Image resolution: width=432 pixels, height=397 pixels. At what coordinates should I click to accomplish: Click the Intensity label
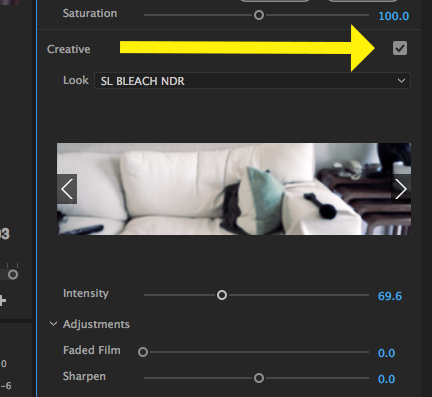tap(86, 293)
